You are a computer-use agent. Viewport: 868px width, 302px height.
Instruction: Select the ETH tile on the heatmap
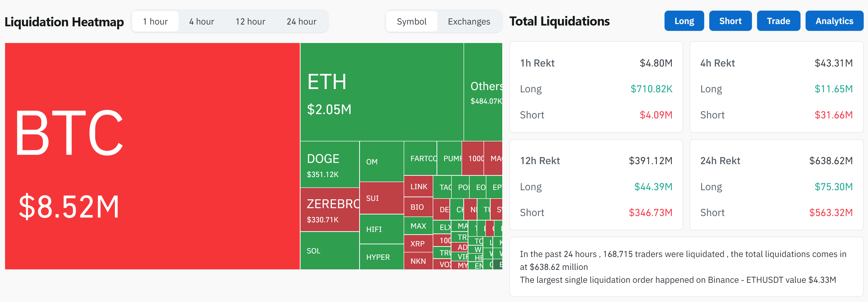381,91
